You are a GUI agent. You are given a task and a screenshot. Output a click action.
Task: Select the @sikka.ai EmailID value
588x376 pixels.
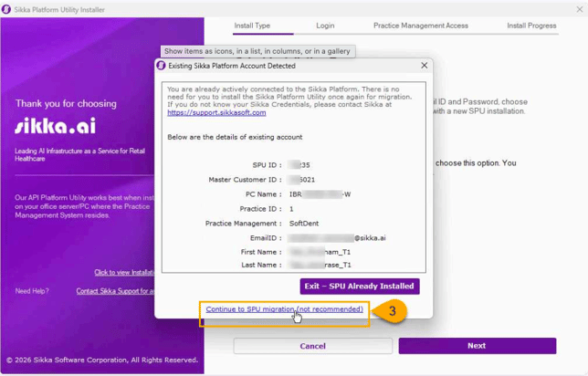tap(336, 238)
